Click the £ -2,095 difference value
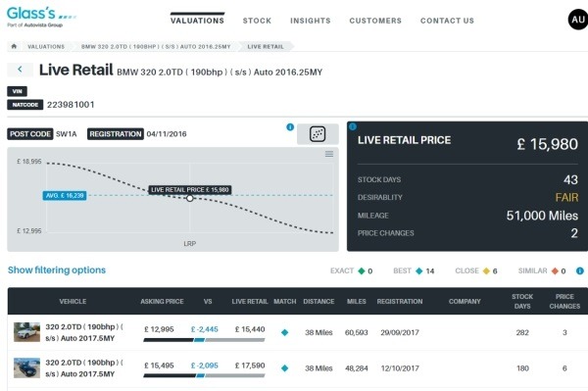Screen dimensions: 588x391 click(x=205, y=366)
